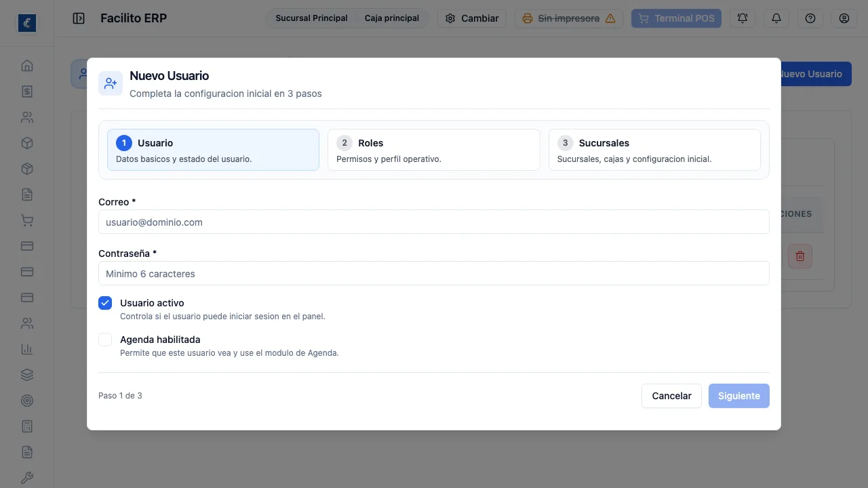
Task: Open the bar chart reports icon
Action: (27, 349)
